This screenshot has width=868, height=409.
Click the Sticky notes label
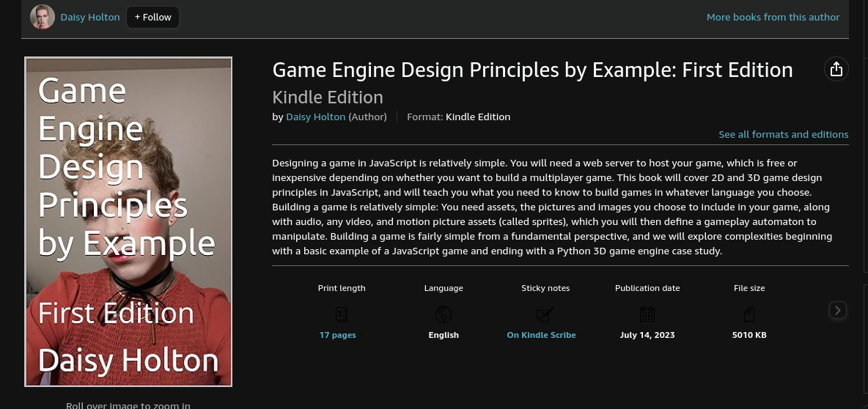pyautogui.click(x=545, y=288)
